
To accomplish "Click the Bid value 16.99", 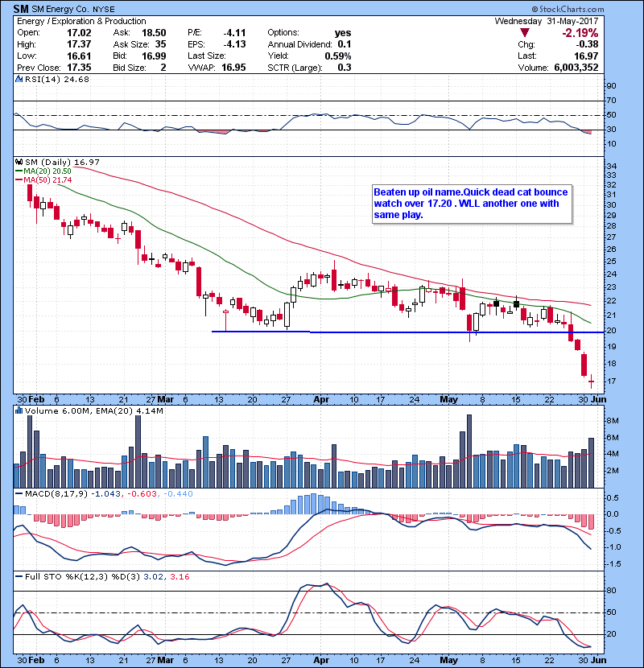I will 154,56.
